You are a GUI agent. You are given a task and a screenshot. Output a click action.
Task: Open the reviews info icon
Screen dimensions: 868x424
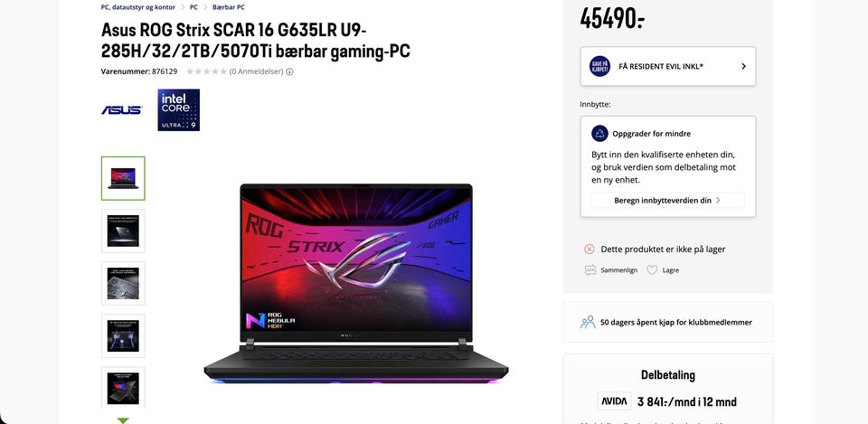click(289, 71)
